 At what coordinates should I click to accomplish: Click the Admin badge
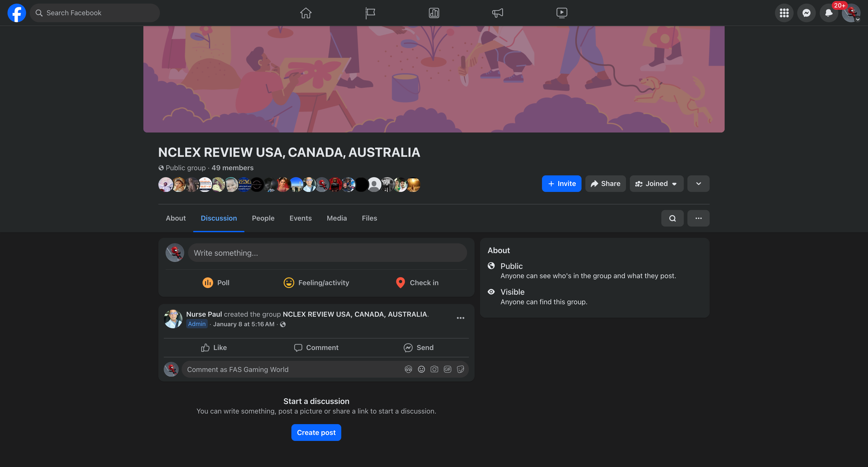(x=197, y=324)
